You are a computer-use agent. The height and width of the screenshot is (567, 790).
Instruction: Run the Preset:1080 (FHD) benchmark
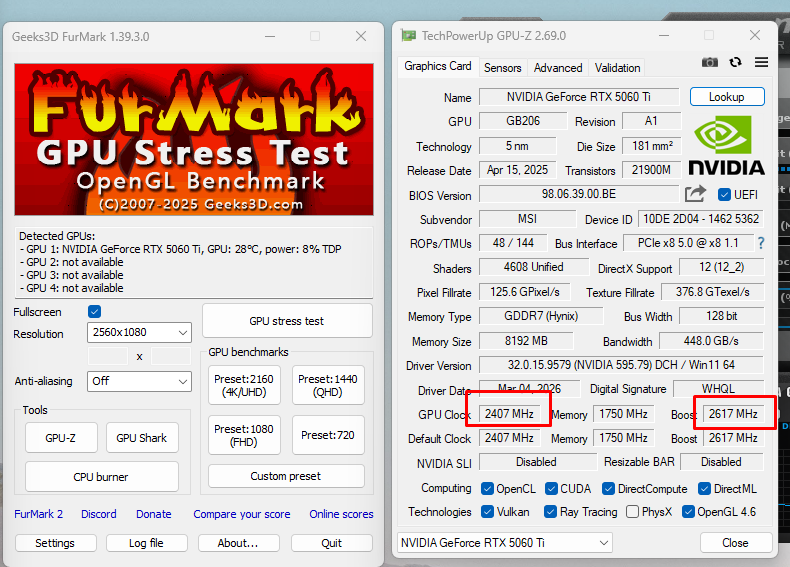tap(244, 435)
